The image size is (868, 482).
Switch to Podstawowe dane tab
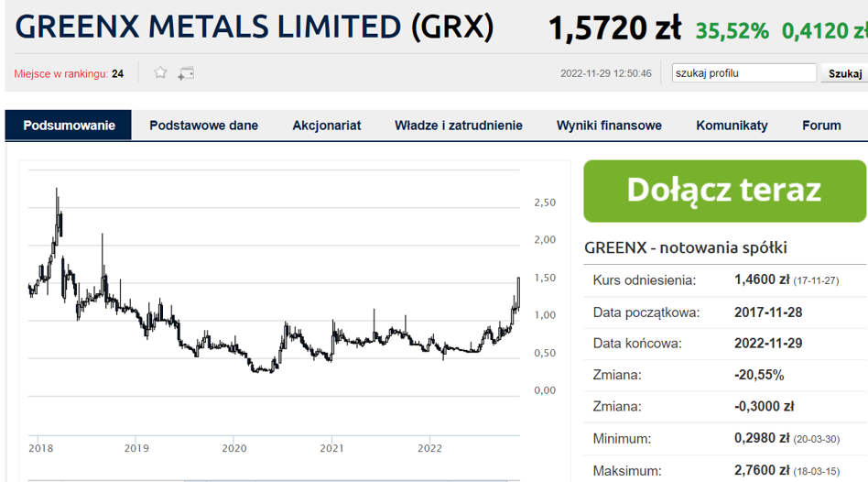click(x=203, y=126)
